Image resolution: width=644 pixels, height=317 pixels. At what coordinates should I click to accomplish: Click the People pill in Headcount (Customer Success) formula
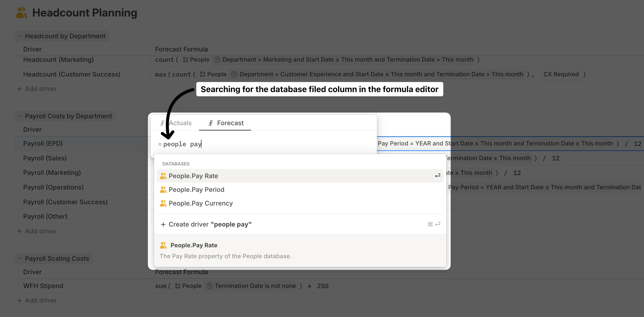click(x=213, y=74)
